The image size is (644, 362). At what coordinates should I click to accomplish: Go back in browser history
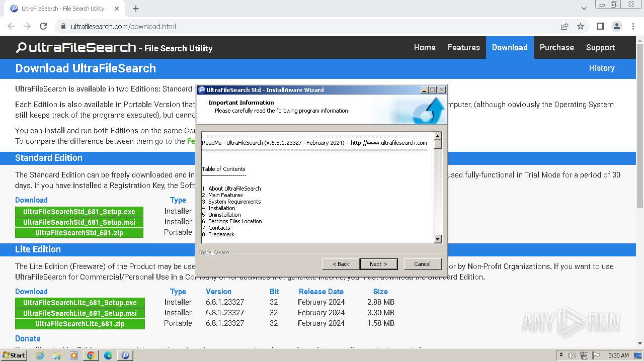(11, 26)
